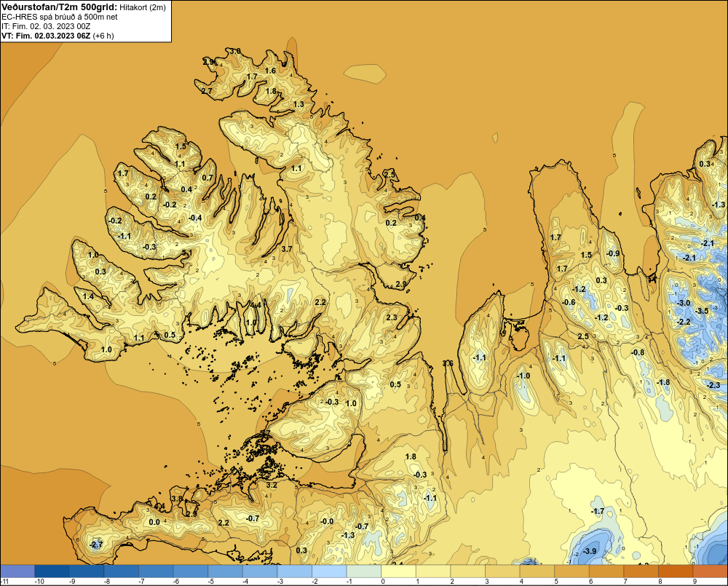Click the initial time line 'IT: Fim. 02. 03. 2023 00Z'
The image size is (728, 586).
coord(46,26)
